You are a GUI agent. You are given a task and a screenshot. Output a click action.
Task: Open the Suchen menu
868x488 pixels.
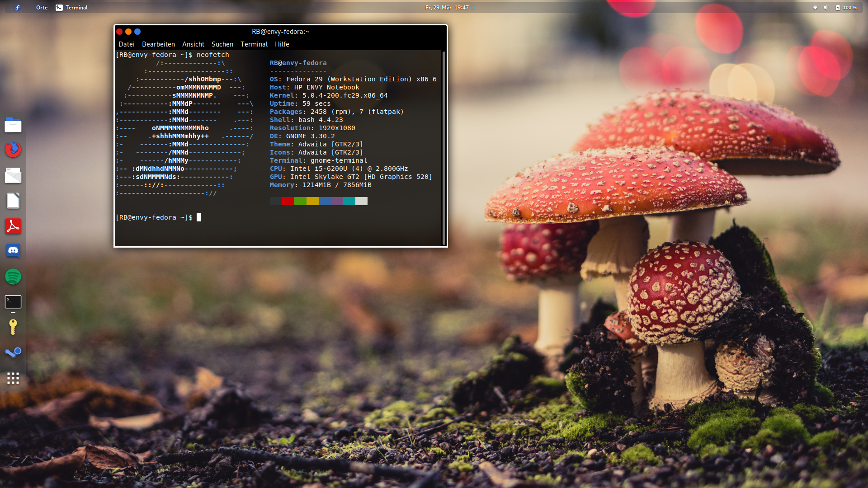coord(222,44)
